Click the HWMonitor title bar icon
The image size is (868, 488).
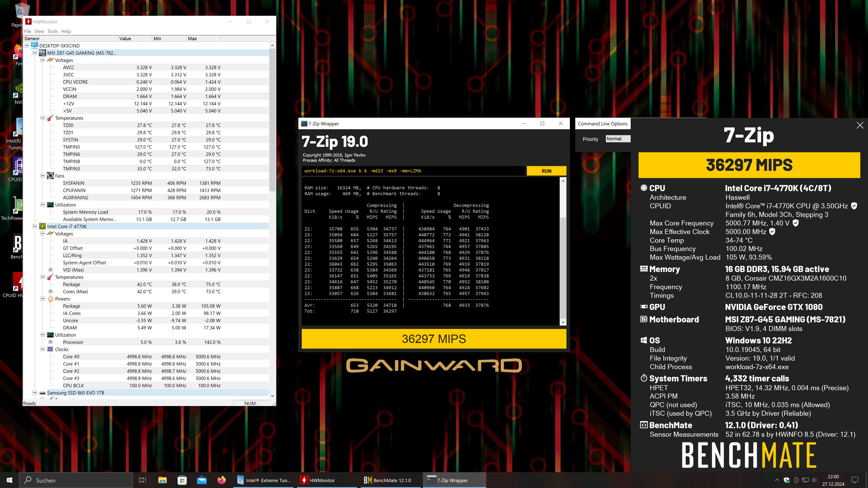[29, 21]
